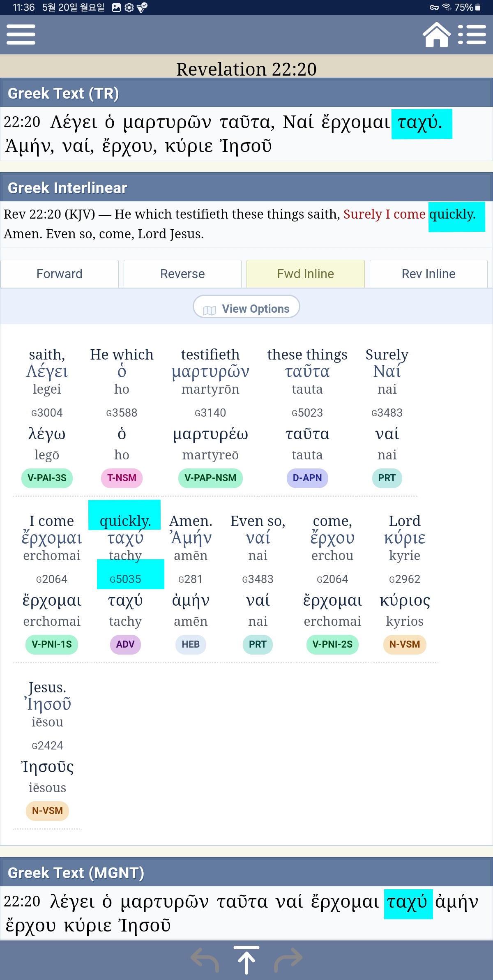Open the PRT tag under Even so

258,644
